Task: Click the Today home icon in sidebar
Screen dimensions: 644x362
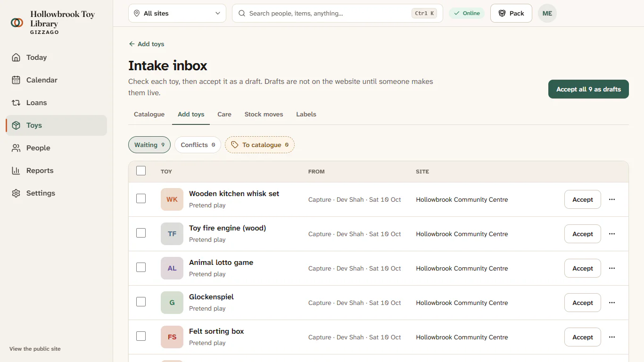Action: 16,58
